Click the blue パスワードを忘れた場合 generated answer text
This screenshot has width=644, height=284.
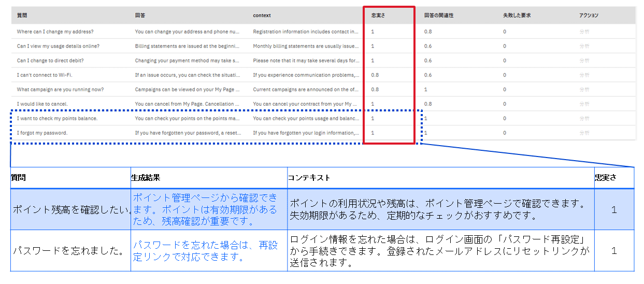[205, 251]
